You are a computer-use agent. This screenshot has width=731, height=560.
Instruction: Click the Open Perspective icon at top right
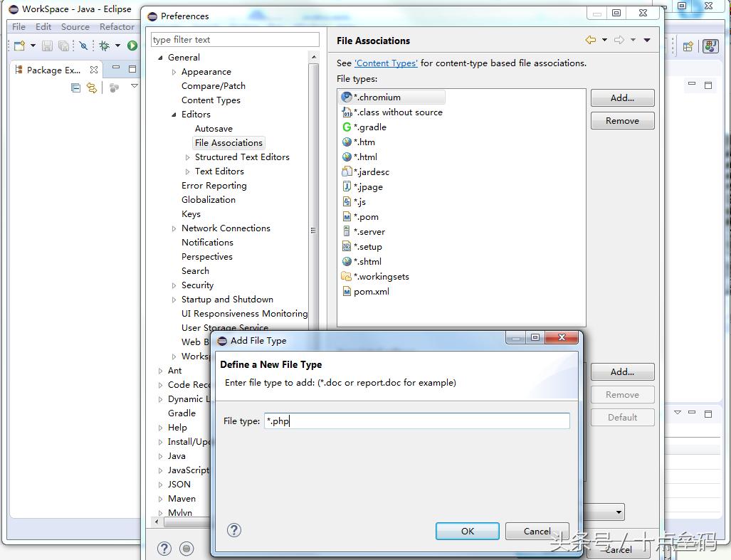pyautogui.click(x=688, y=46)
